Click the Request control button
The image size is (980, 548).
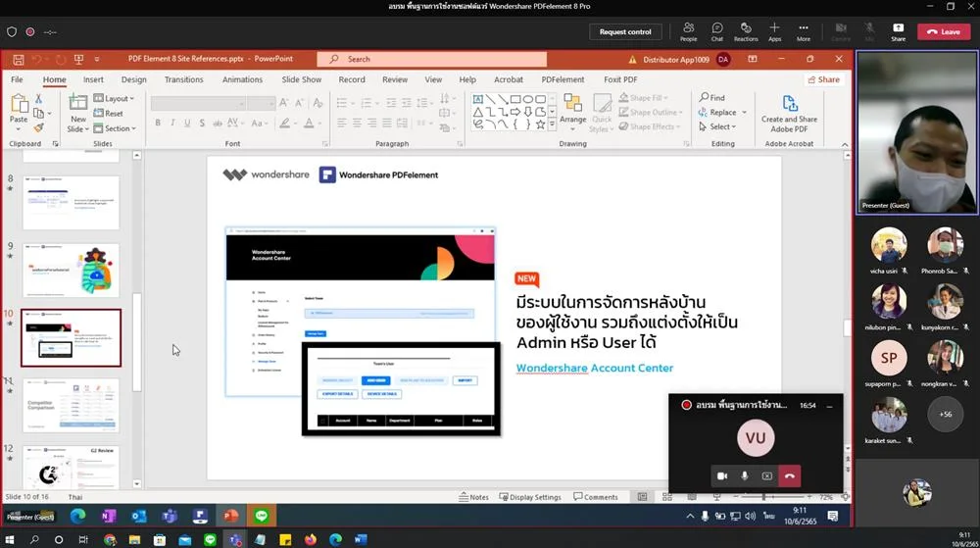(625, 32)
